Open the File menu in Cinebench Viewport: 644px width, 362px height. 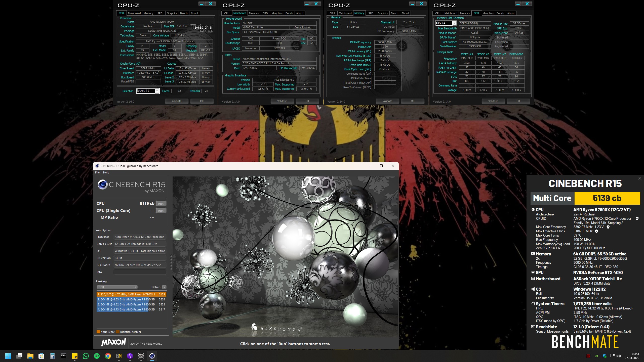click(x=97, y=172)
